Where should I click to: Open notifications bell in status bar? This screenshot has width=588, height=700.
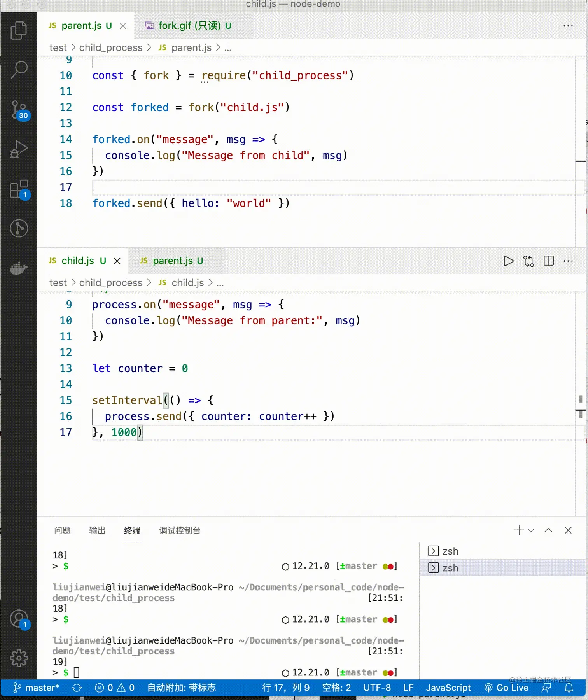click(569, 688)
